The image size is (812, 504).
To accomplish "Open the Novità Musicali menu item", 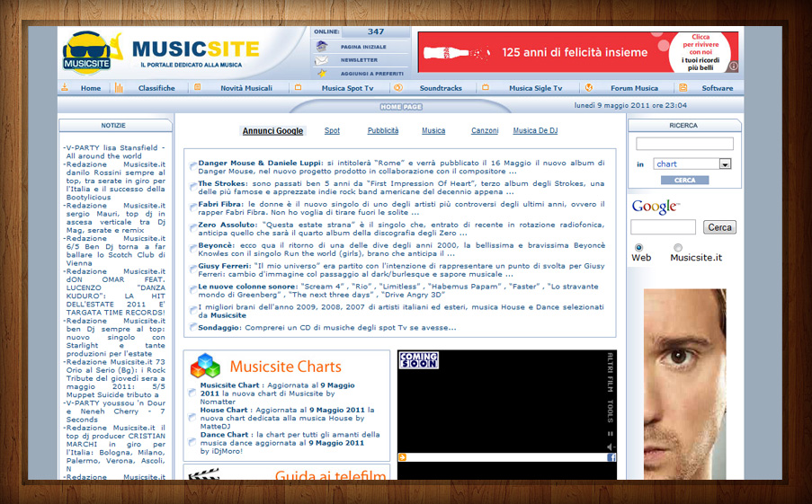I will [246, 88].
